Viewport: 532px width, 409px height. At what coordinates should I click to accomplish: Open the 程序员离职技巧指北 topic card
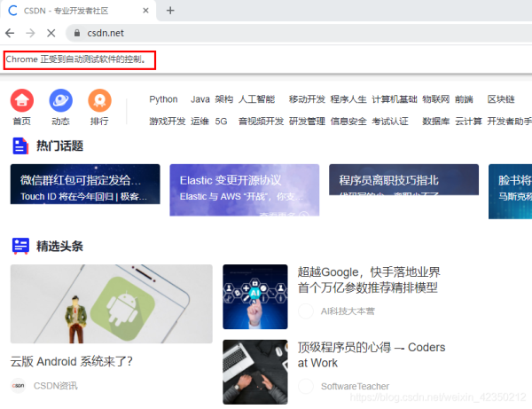(x=403, y=189)
